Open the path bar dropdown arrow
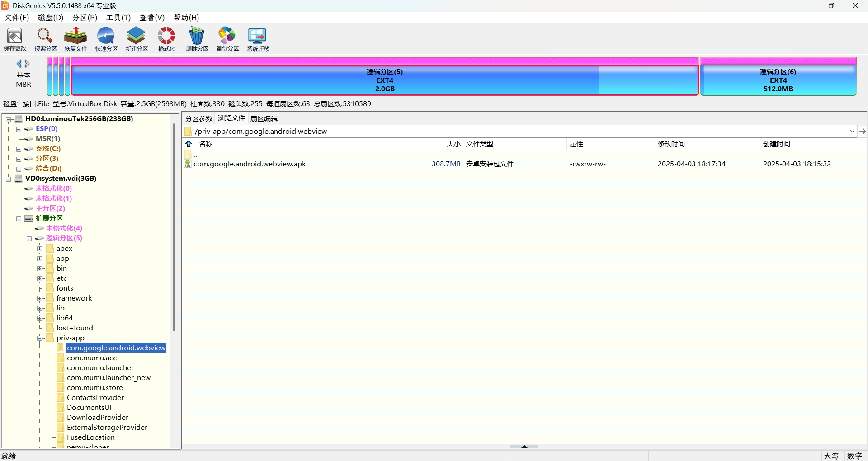Screen dimensions: 868x461 [852, 131]
